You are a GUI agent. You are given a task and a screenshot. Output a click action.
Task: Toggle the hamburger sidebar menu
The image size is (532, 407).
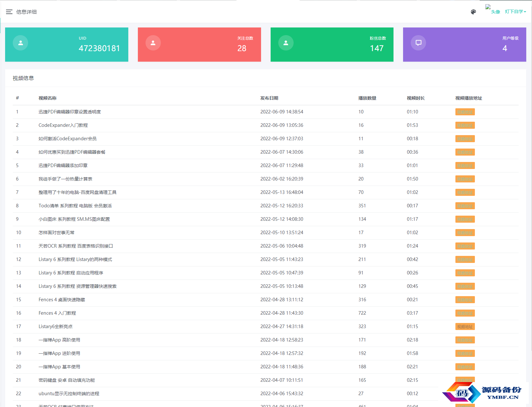[9, 12]
